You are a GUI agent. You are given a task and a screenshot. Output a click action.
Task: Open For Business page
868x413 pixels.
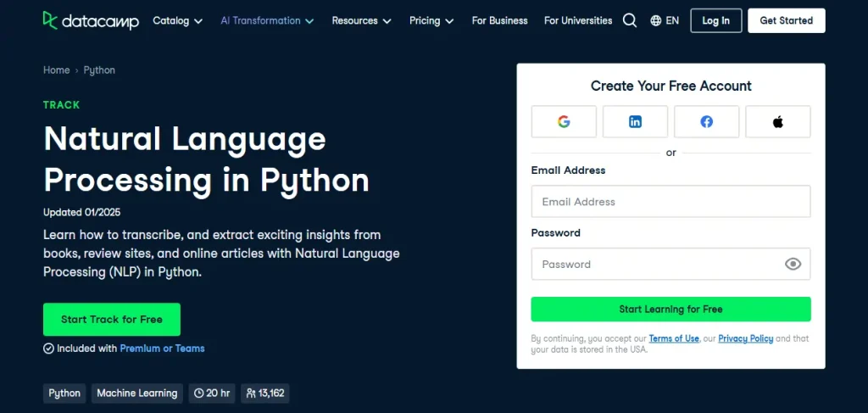click(499, 20)
